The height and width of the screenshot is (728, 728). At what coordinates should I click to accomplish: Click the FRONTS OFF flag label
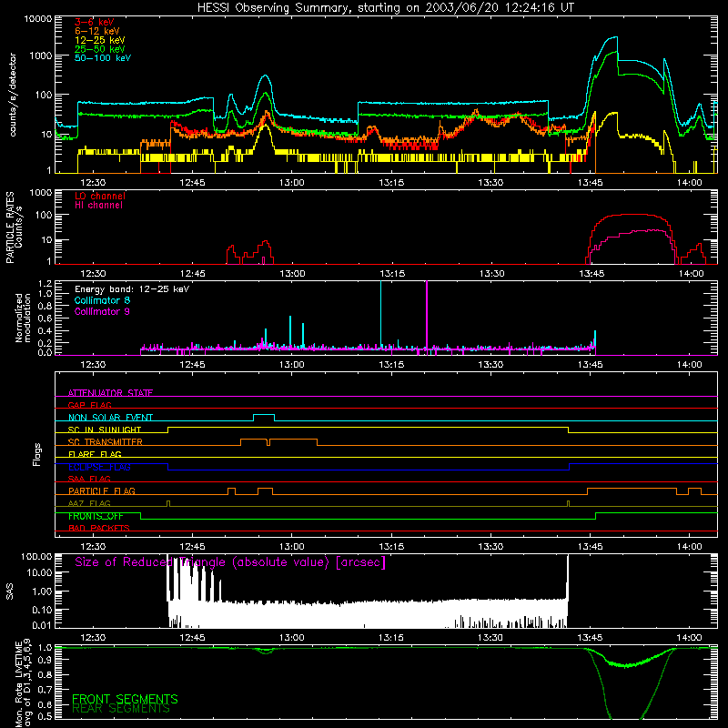click(96, 516)
